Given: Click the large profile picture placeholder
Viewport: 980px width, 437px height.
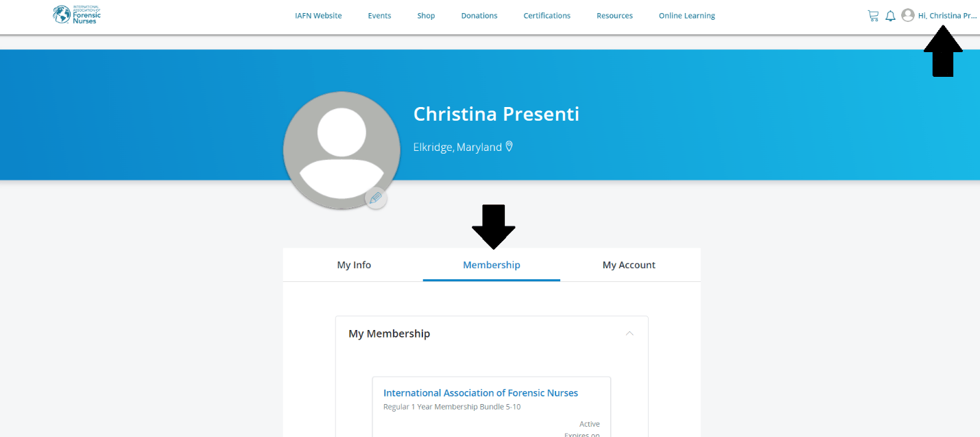Looking at the screenshot, I should click(x=342, y=150).
